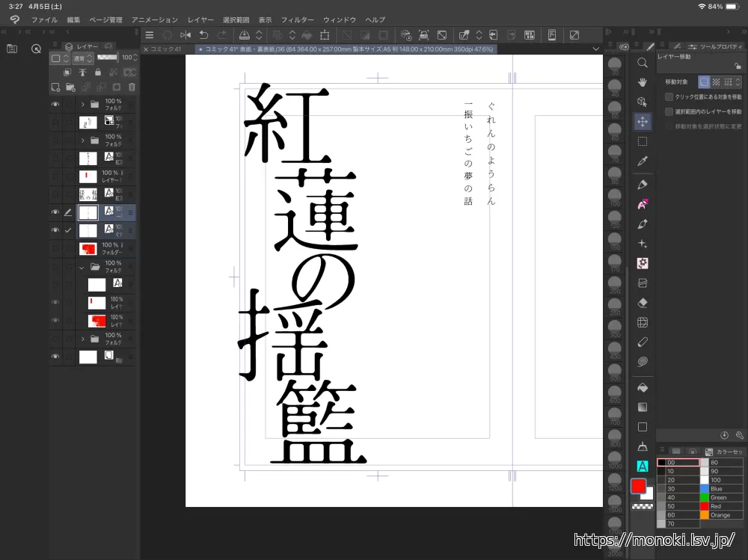The image size is (748, 560).
Task: Click the Undo arrow in command bar
Action: pyautogui.click(x=203, y=35)
